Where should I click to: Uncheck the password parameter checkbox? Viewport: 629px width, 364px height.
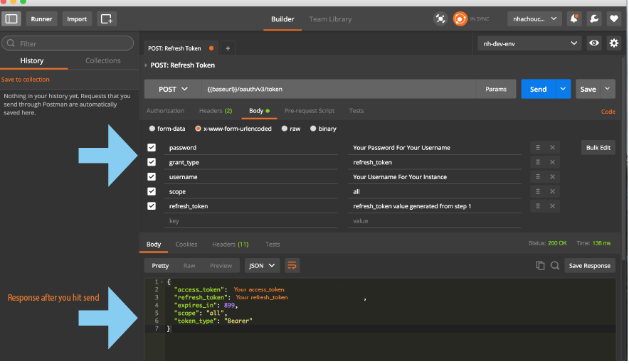tap(152, 148)
